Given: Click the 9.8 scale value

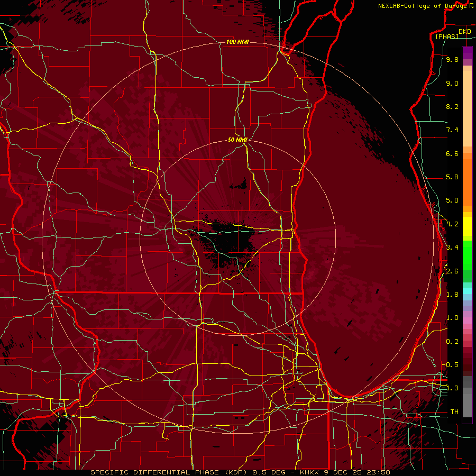Looking at the screenshot, I should click(452, 60).
